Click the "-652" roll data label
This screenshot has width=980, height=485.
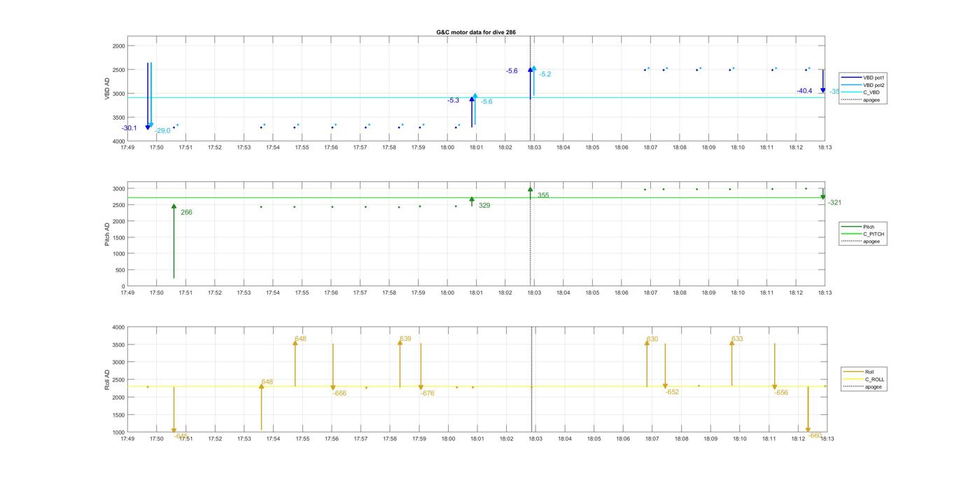point(672,392)
